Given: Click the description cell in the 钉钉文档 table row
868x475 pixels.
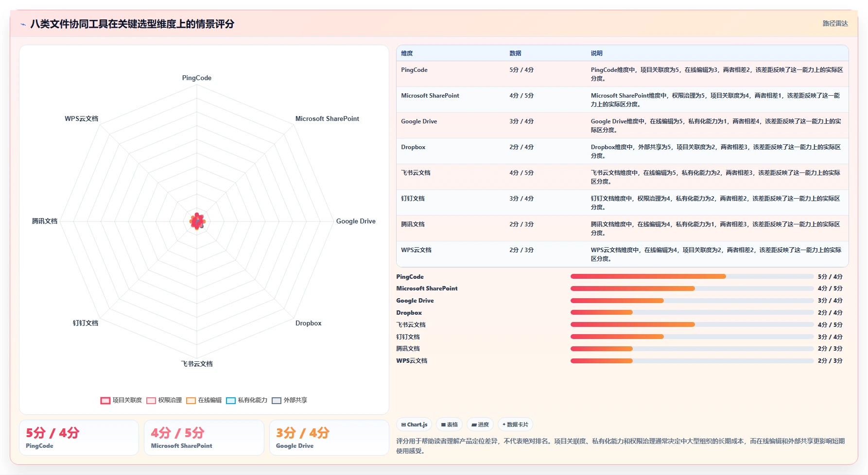Looking at the screenshot, I should (x=716, y=203).
